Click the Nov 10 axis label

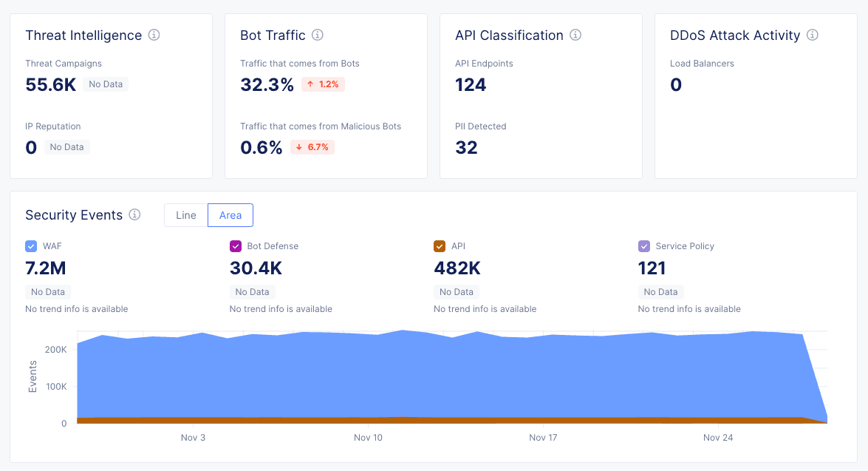pos(368,438)
